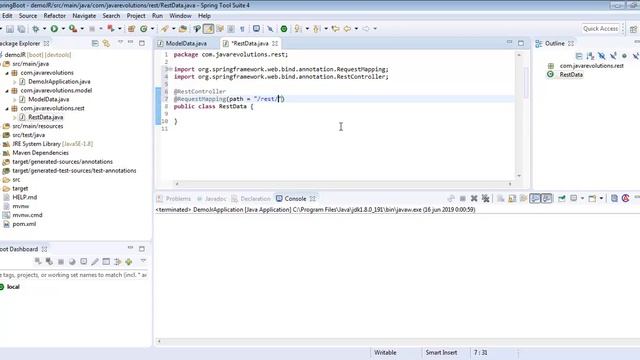Click the green Run button in the toolbar
The image size is (640, 360).
pyautogui.click(x=54, y=29)
